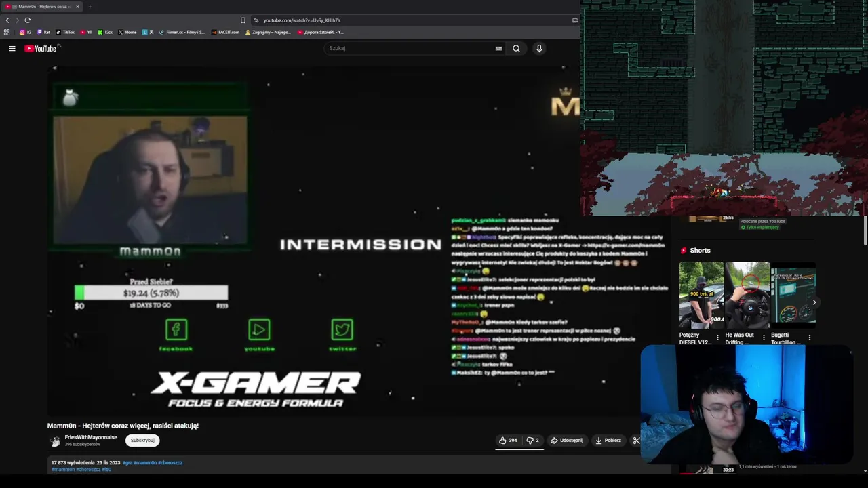Click the facebook icon in the video overlay
The width and height of the screenshot is (868, 488).
(176, 330)
